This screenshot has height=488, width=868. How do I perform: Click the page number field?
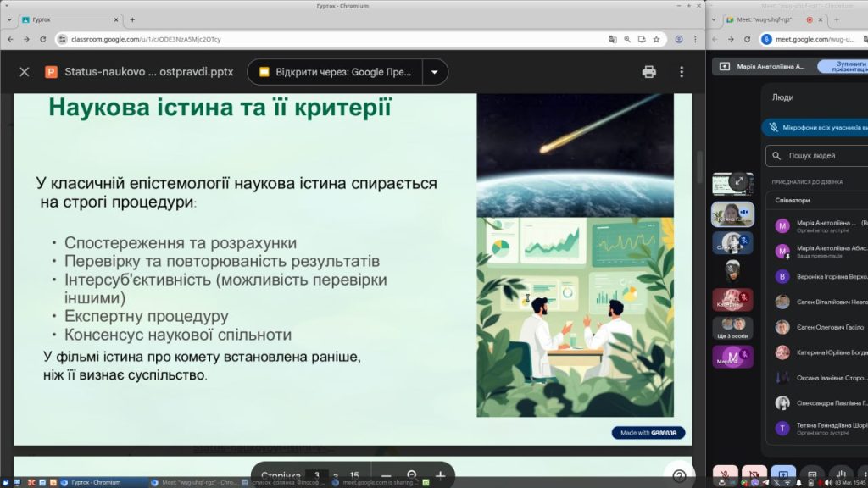(316, 476)
